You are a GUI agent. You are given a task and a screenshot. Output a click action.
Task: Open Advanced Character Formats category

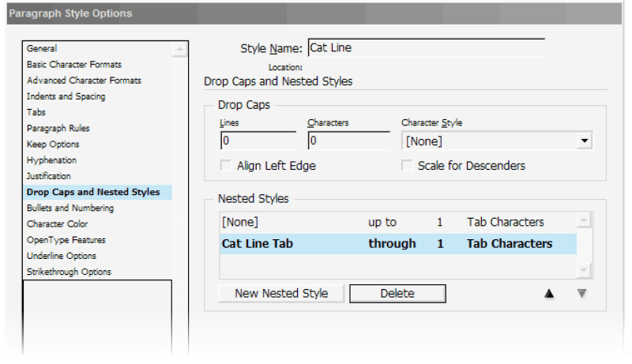84,81
